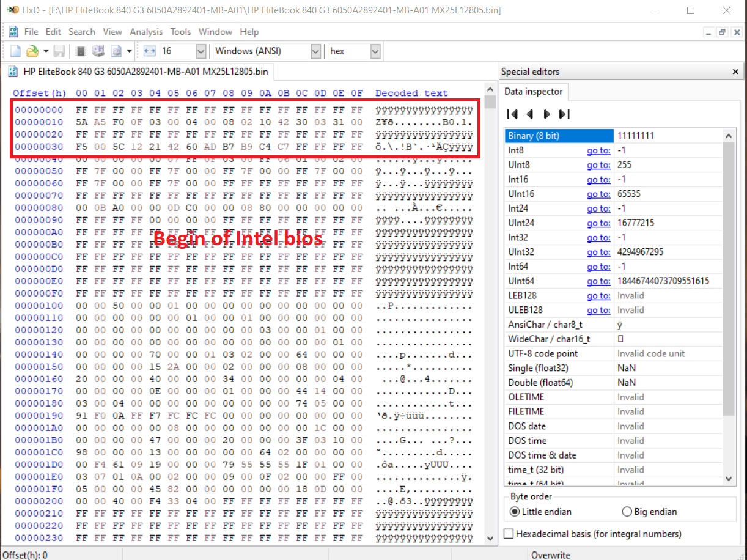
Task: Click the Int8 go to link
Action: (598, 150)
